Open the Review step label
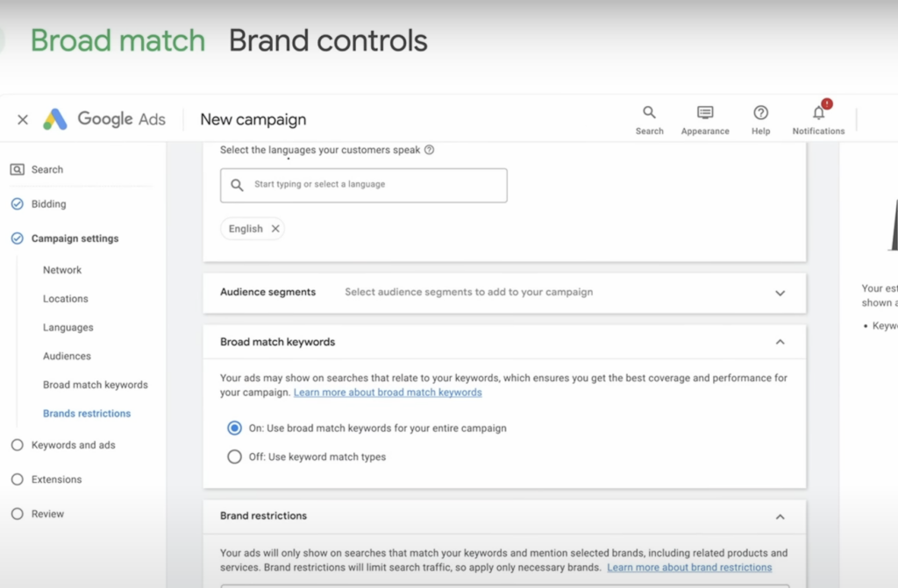 coord(47,514)
